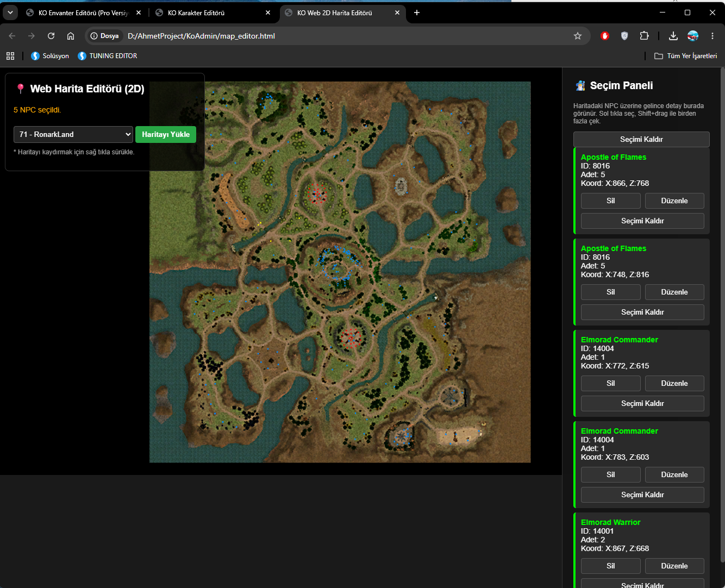This screenshot has height=588, width=725.
Task: Close the KO Envanter Editörü tab
Action: [x=139, y=12]
